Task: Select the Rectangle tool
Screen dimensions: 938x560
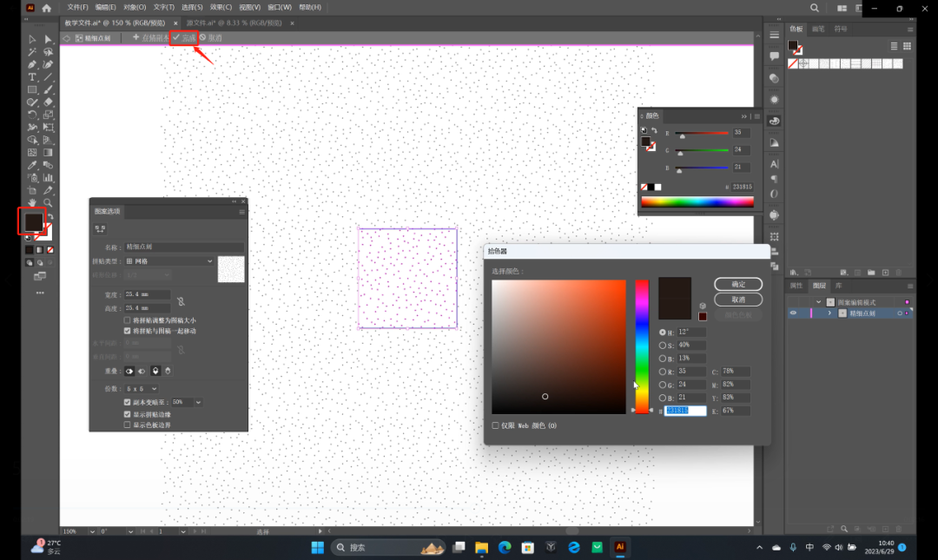Action: click(x=32, y=89)
